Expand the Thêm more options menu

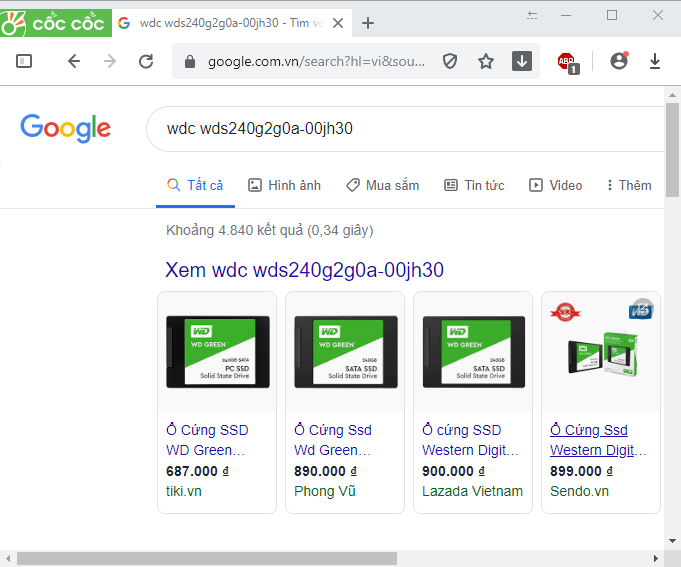[x=629, y=185]
